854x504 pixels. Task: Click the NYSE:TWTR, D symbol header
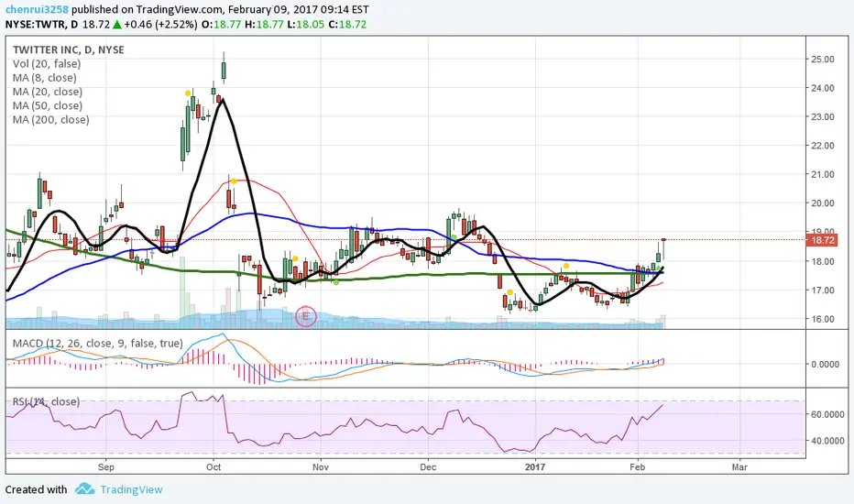pyautogui.click(x=41, y=25)
